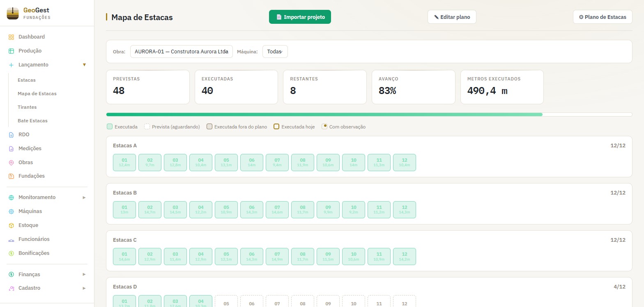Click the Monitoramento globe icon
The width and height of the screenshot is (644, 307).
pos(11,197)
